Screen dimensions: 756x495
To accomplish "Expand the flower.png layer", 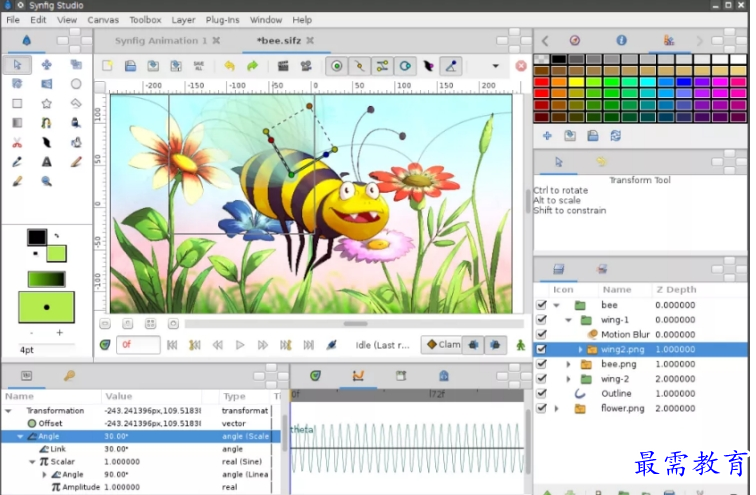I will (556, 408).
